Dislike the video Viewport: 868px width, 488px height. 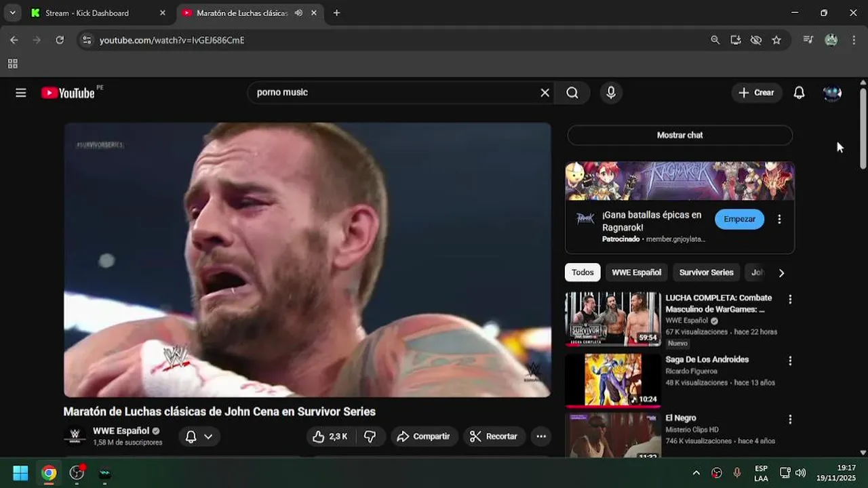(x=370, y=436)
